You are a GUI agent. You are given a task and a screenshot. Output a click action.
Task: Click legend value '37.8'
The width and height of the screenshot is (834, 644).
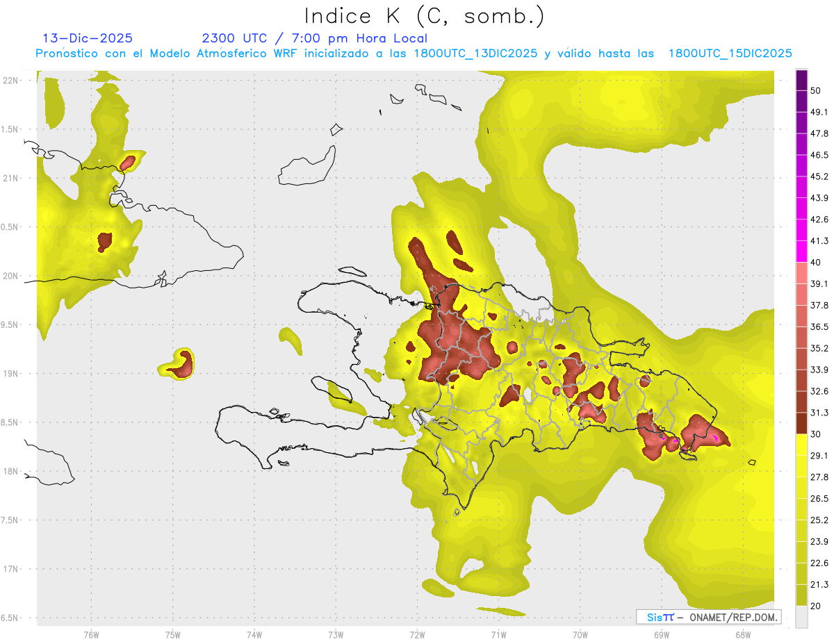tap(819, 305)
